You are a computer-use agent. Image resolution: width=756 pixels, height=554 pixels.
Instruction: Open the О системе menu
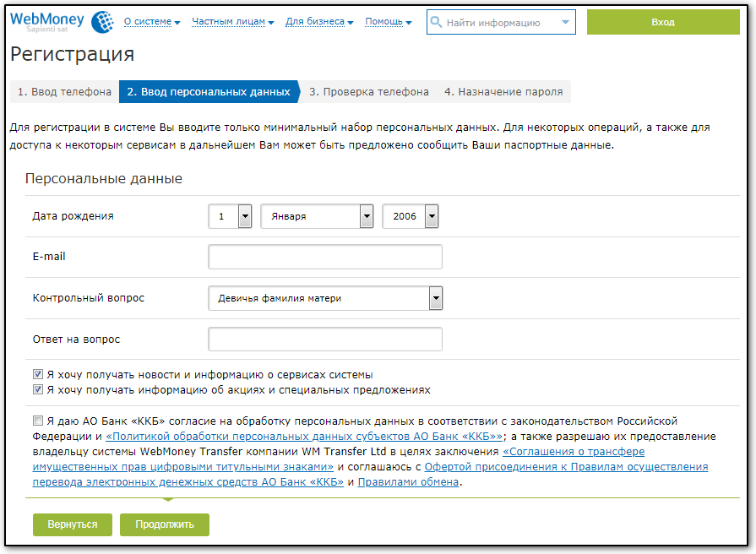(152, 22)
